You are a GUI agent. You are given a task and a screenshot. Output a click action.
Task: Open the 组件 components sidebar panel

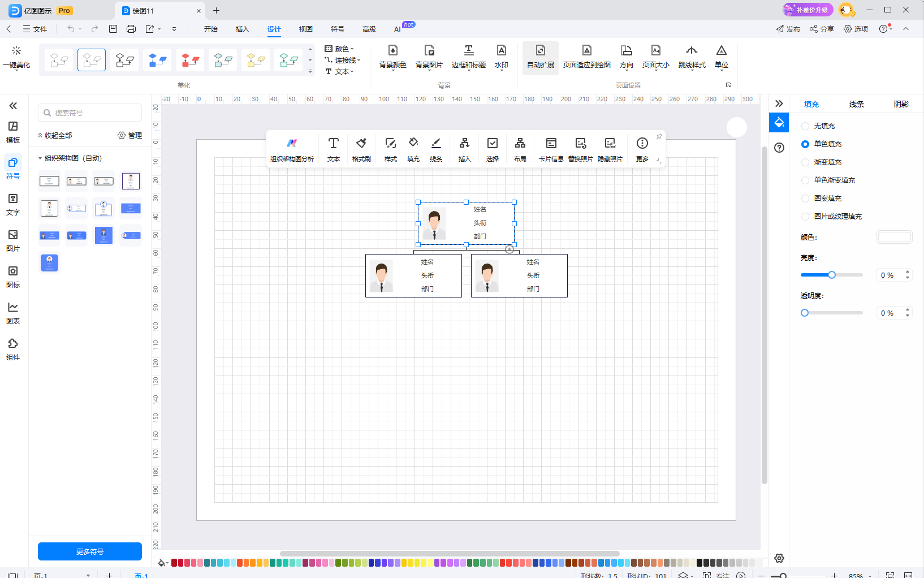[13, 349]
